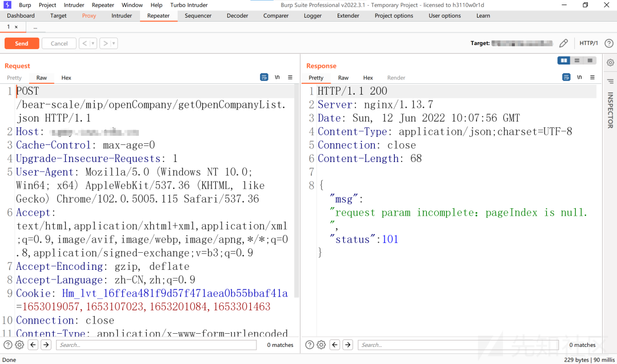Expand the INSPECTOR side panel
This screenshot has width=617, height=364.
point(610,110)
